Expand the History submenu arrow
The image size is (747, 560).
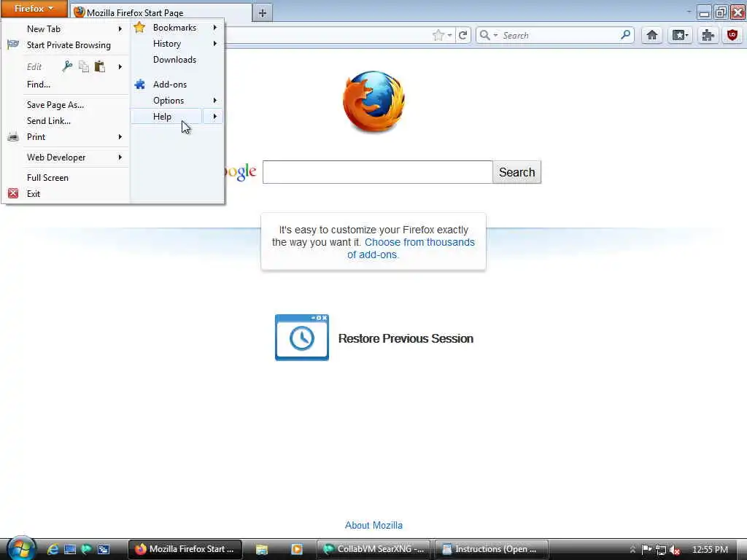[x=215, y=44]
